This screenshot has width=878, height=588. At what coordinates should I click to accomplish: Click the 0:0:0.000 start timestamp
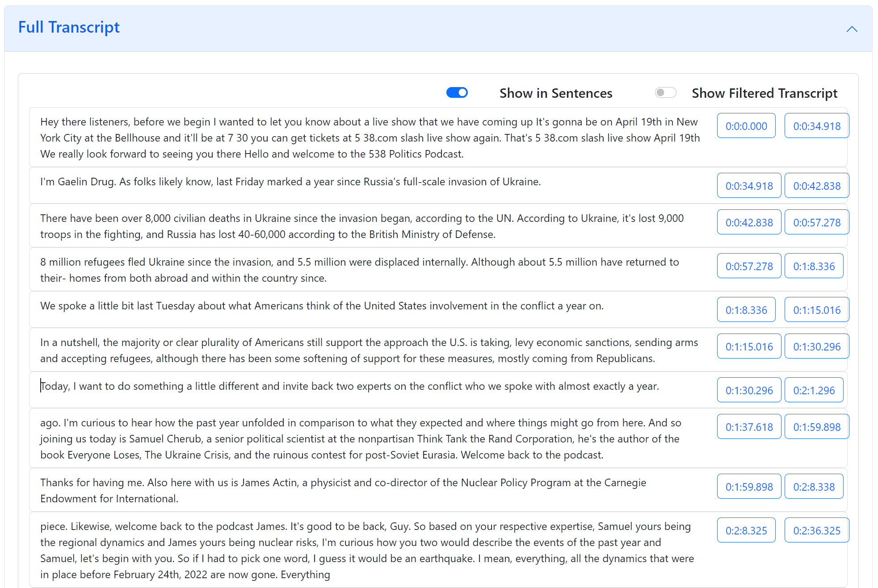pyautogui.click(x=746, y=125)
